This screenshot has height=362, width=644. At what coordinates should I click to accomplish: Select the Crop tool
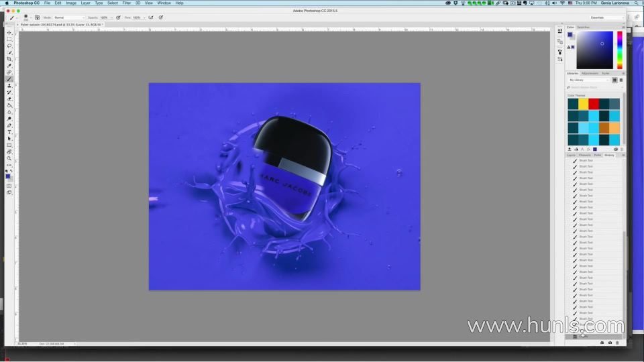coord(9,59)
